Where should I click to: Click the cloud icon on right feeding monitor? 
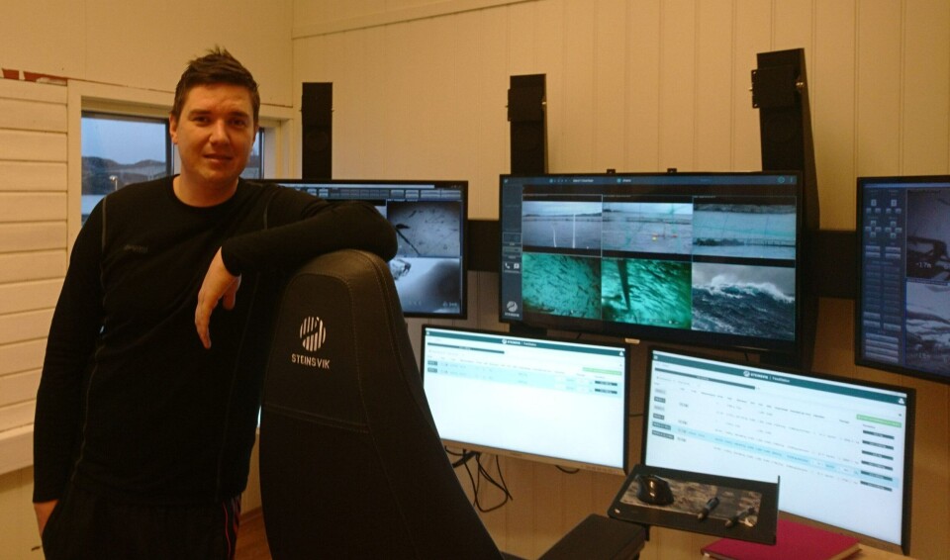click(x=899, y=400)
